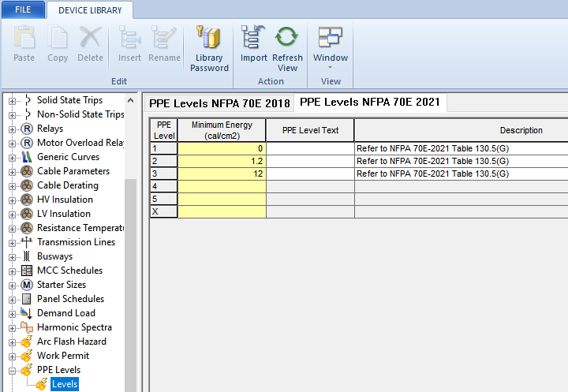Click the MCC Schedules tree icon

pyautogui.click(x=27, y=271)
